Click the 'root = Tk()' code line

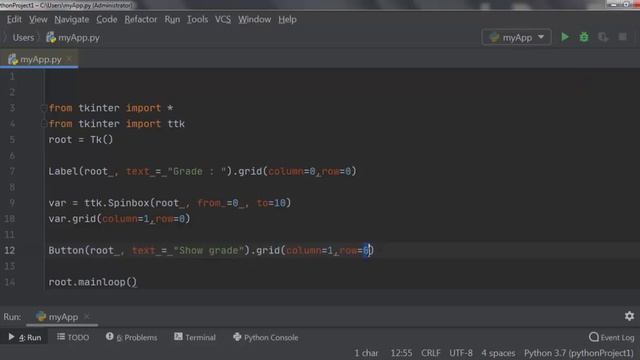tap(80, 140)
